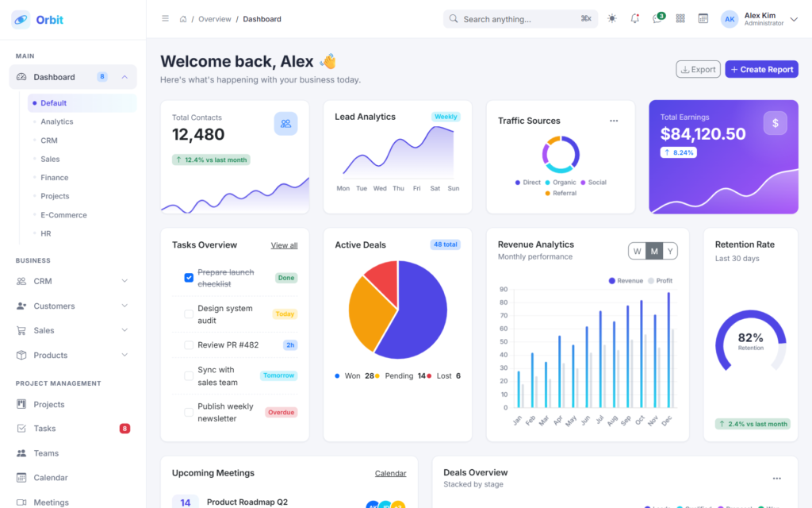Image resolution: width=812 pixels, height=508 pixels.
Task: Open notifications bell icon
Action: [635, 19]
